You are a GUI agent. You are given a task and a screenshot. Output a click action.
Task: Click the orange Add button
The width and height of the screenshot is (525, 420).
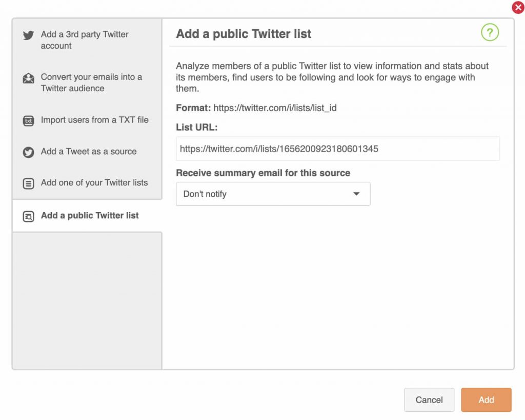click(x=486, y=400)
